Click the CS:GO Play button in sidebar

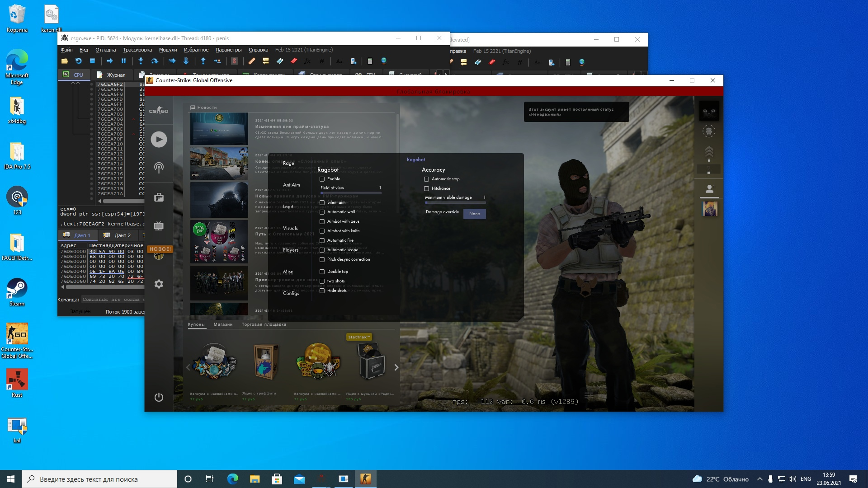(159, 139)
